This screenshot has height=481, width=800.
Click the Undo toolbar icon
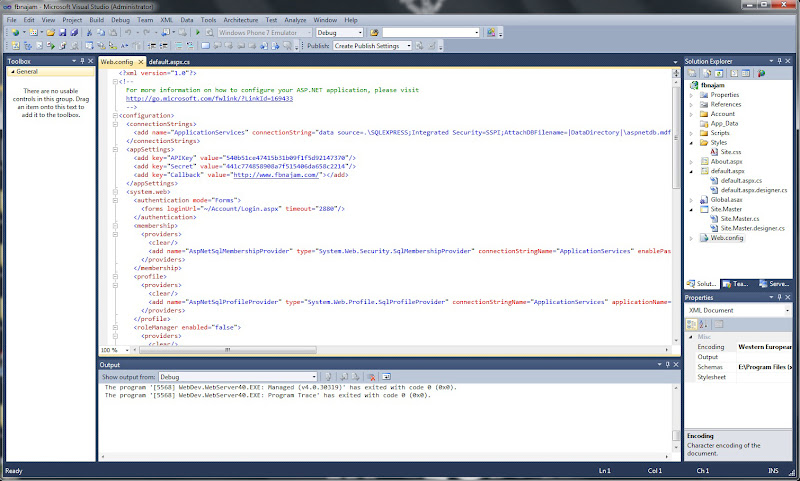coord(128,32)
